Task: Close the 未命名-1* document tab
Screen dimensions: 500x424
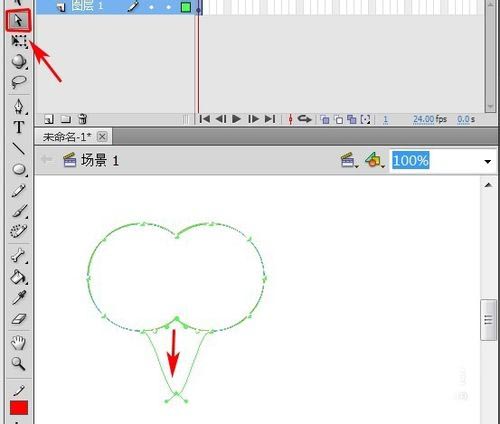Action: (x=102, y=137)
